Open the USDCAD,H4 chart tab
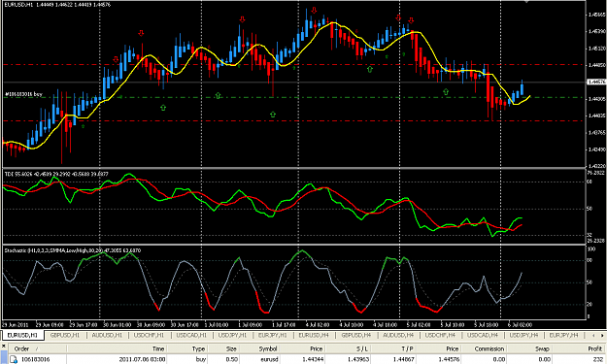Viewport: 607px width, 364px height. [x=483, y=336]
